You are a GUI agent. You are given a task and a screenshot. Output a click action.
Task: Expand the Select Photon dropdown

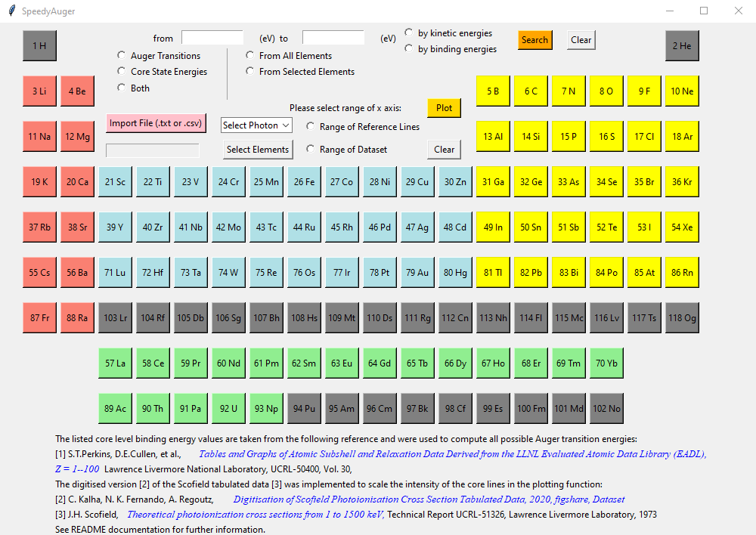point(256,125)
